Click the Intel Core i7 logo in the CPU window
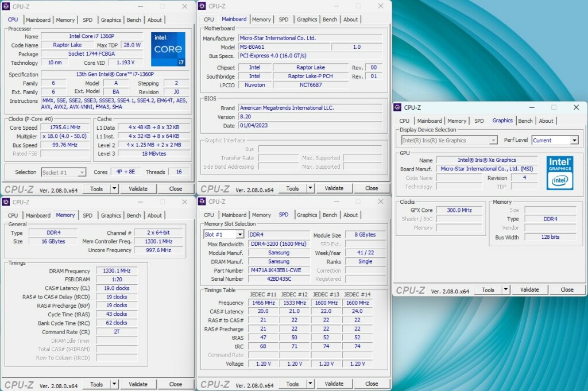The width and height of the screenshot is (588, 391). tap(168, 49)
